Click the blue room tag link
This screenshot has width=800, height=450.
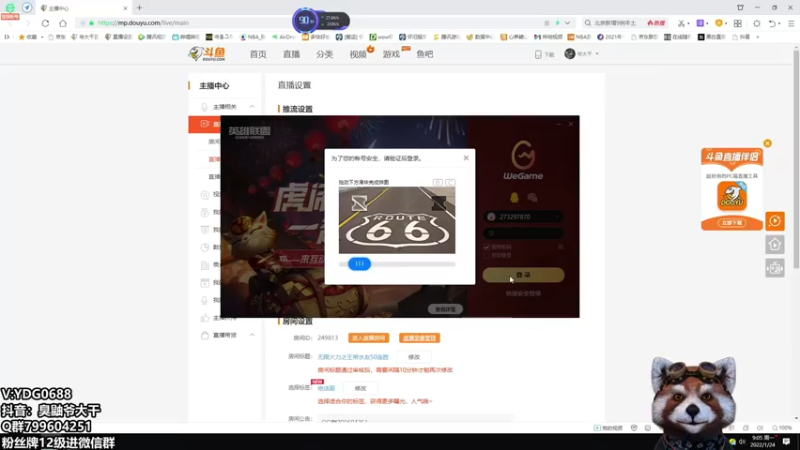pyautogui.click(x=326, y=388)
